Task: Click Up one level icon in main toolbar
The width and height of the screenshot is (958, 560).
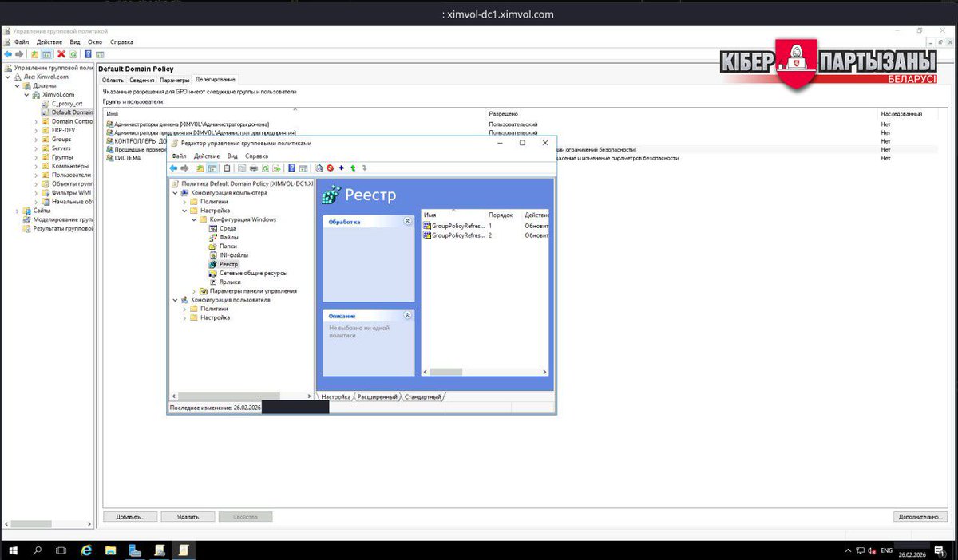Action: pos(34,54)
